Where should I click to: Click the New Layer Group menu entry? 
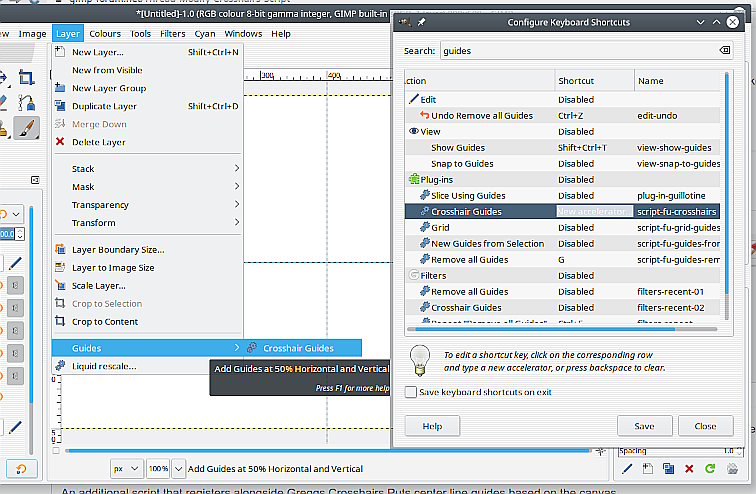point(147,88)
